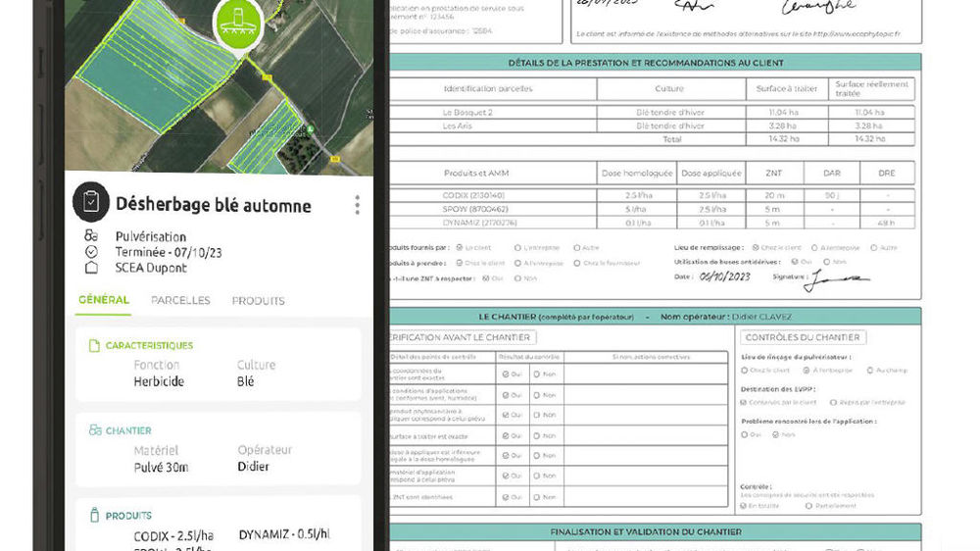Tap the clipboard task icon
This screenshot has width=980, height=551.
(91, 202)
